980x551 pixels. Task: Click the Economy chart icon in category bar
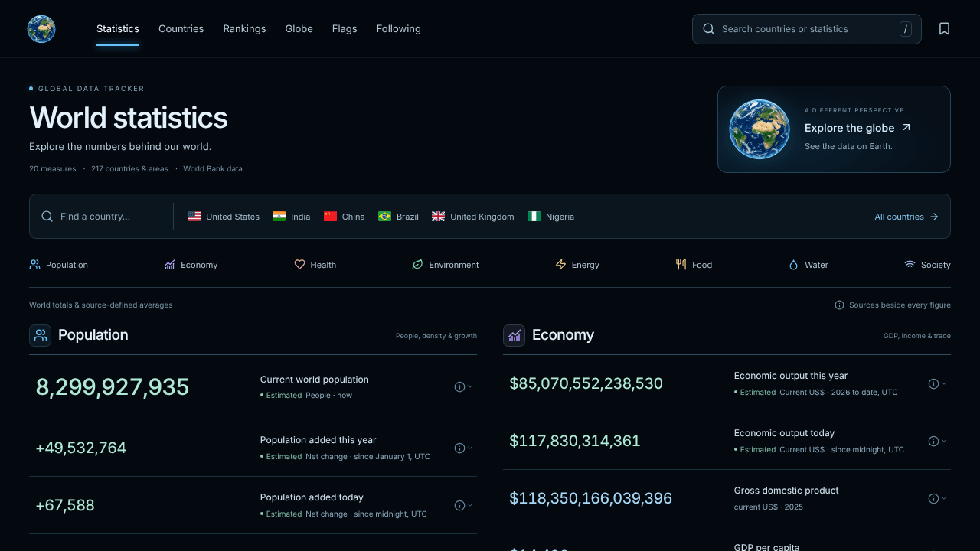coord(169,265)
